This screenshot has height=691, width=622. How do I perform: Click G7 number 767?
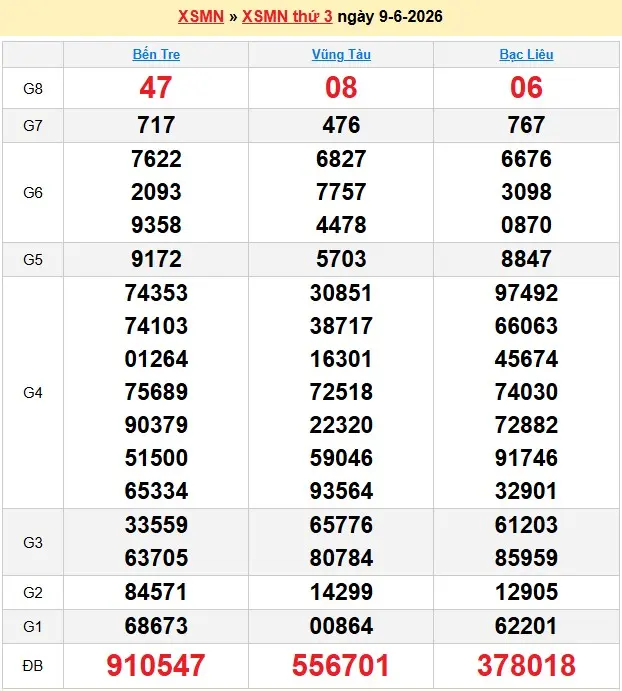[x=526, y=125]
